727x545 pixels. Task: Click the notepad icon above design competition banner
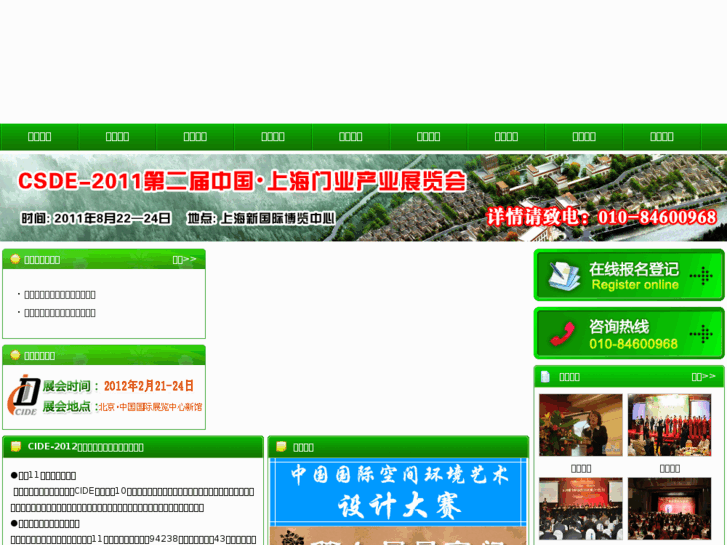tap(281, 446)
